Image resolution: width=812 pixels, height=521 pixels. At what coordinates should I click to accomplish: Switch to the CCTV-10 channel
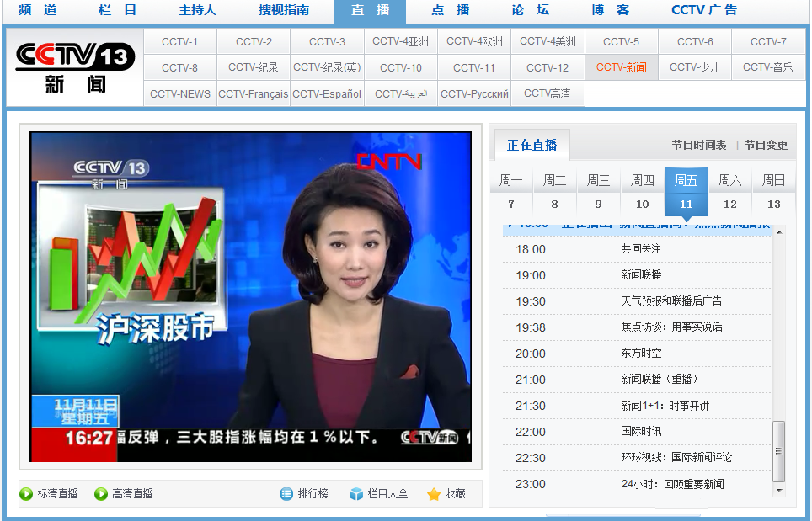click(401, 68)
